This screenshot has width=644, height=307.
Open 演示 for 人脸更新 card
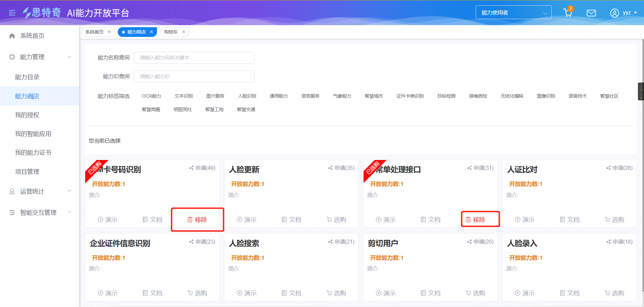[247, 219]
